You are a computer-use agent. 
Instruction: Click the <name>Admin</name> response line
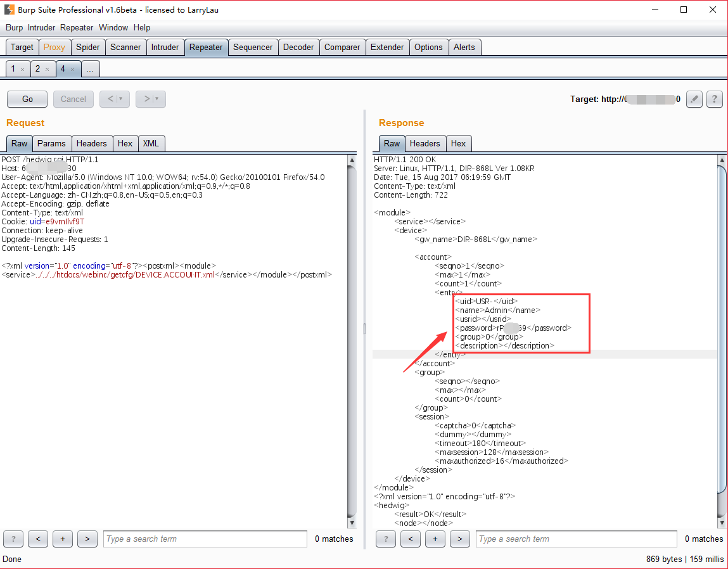[498, 310]
